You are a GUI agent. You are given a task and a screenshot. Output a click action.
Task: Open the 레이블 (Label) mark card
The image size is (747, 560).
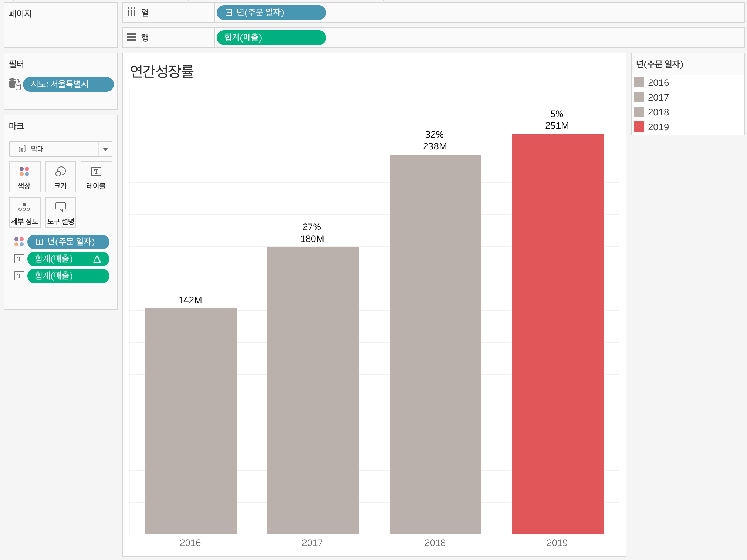tap(96, 177)
